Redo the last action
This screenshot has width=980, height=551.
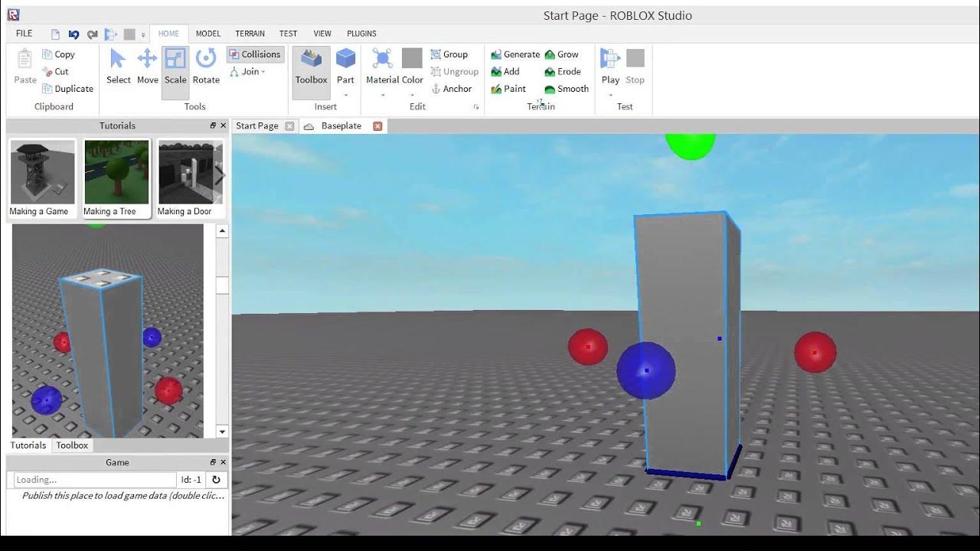(x=92, y=34)
